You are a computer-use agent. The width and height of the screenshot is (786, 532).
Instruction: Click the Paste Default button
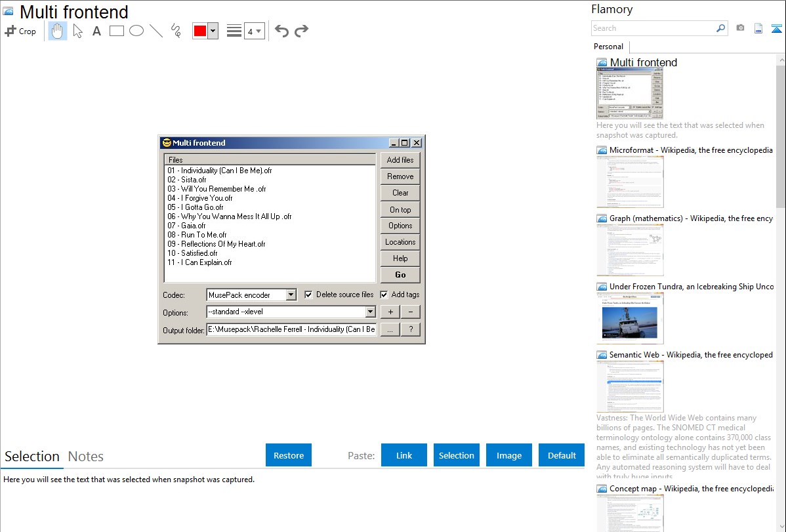point(562,455)
